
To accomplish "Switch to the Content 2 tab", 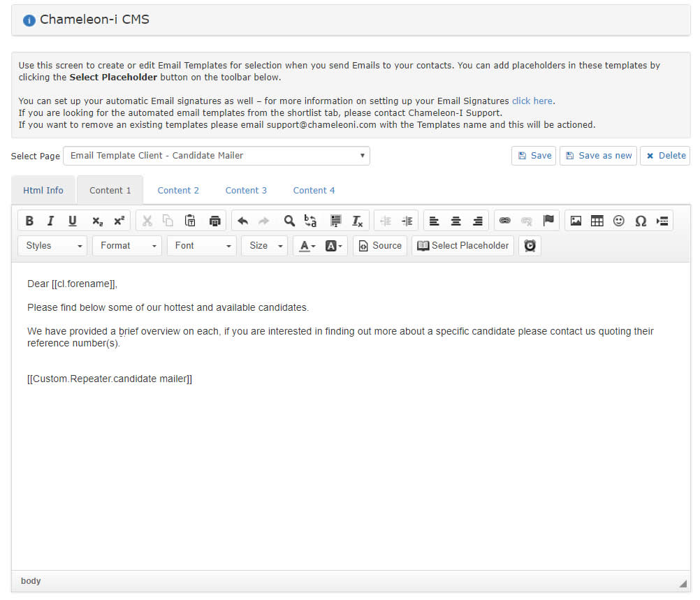I will (178, 190).
